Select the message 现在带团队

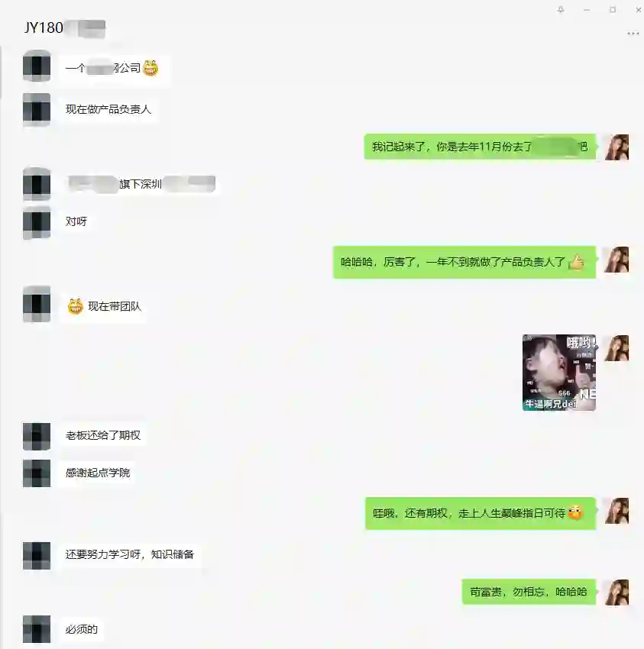point(104,306)
